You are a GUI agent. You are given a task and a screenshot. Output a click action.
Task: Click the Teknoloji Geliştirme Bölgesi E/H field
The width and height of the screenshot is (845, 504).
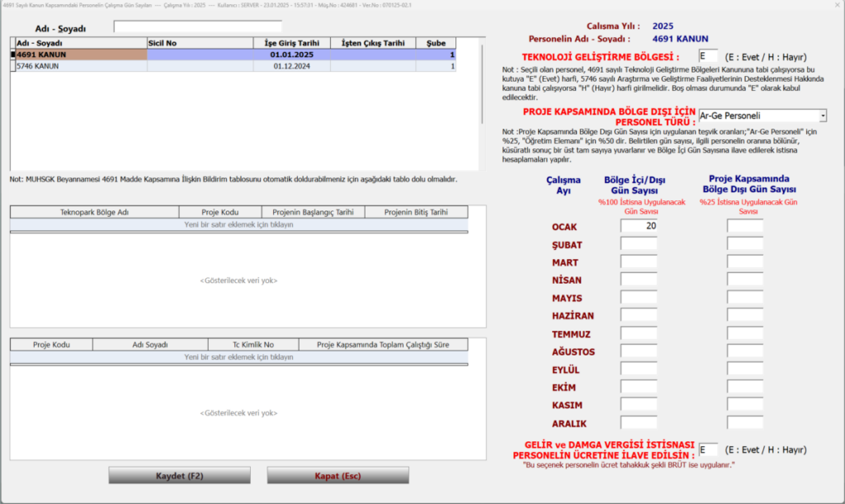pyautogui.click(x=708, y=56)
